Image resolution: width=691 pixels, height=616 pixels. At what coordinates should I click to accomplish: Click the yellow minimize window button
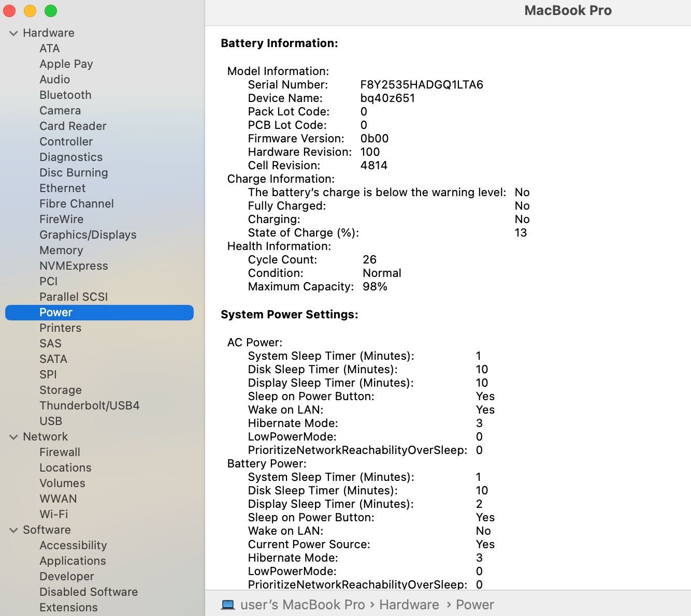[30, 10]
